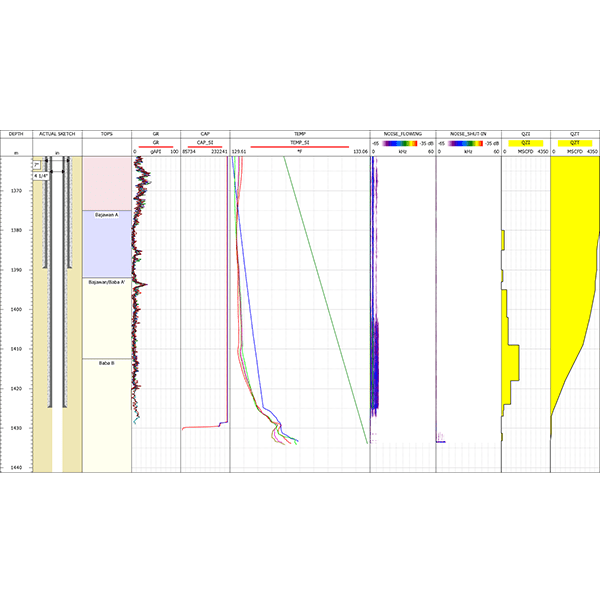Click the DEPTH track header
Viewport: 600px width, 603px height.
16,133
